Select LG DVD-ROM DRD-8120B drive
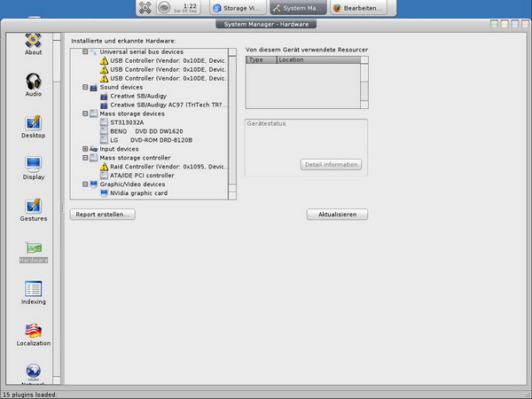Viewport: 532px width, 399px height. (151, 140)
